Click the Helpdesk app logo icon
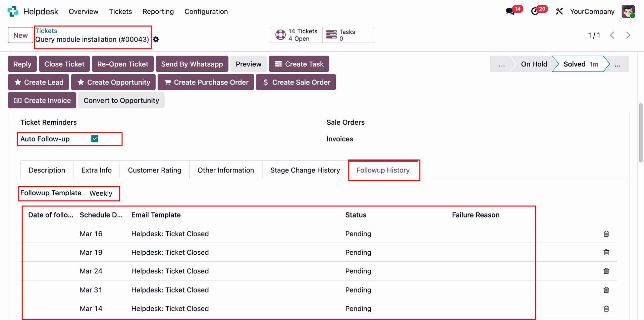Screen dimensions: 644x320 coord(13,11)
